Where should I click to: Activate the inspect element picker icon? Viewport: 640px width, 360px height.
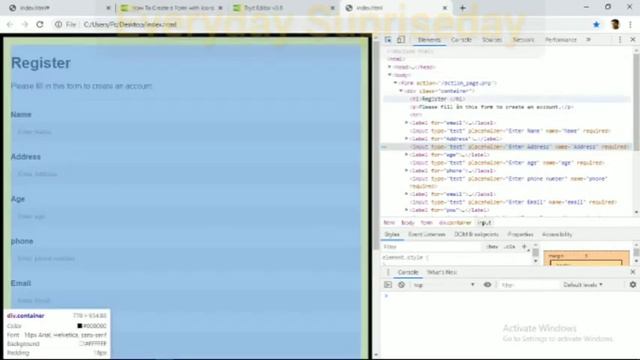point(388,40)
